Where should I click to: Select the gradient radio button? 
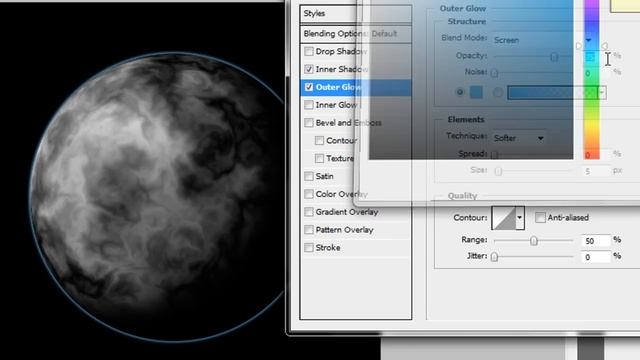point(498,92)
